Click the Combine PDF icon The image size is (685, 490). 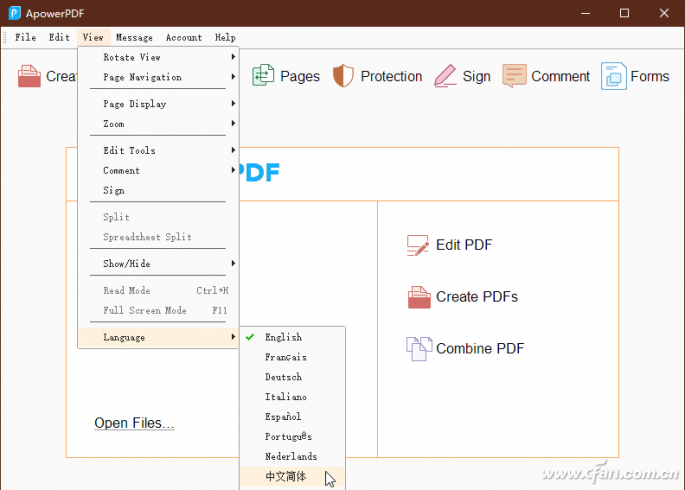419,349
